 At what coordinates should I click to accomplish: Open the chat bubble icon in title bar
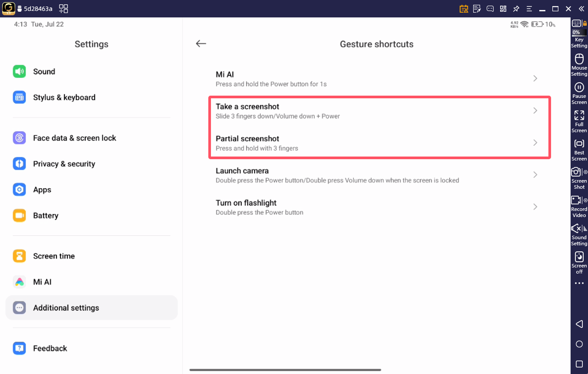pos(490,9)
